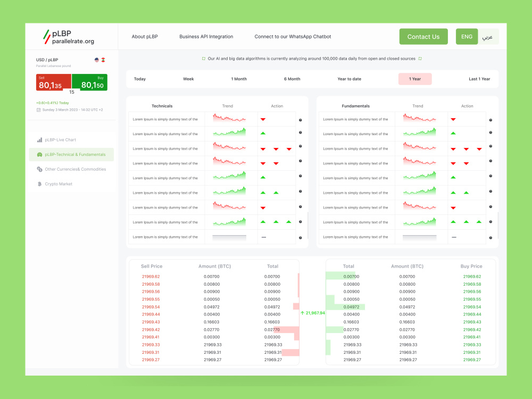The height and width of the screenshot is (399, 532).
Task: Click the red Sell 80,135 price box
Action: [54, 82]
